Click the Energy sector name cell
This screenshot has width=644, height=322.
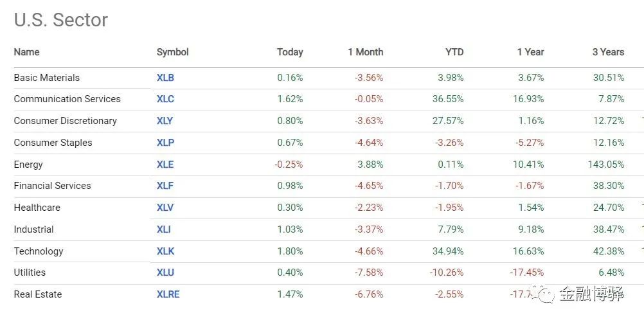pyautogui.click(x=28, y=165)
